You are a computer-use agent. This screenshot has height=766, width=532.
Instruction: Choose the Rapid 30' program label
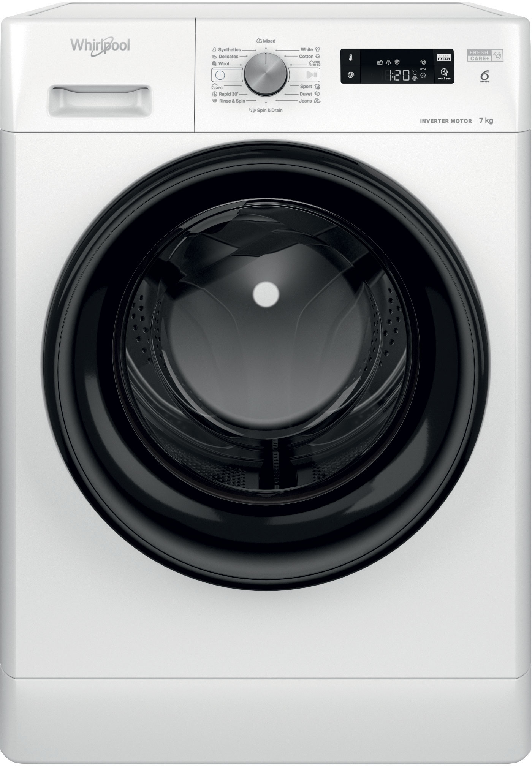[x=228, y=94]
